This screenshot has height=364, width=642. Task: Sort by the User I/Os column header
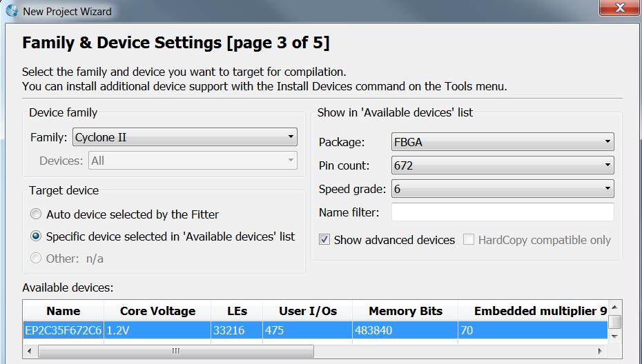[307, 311]
